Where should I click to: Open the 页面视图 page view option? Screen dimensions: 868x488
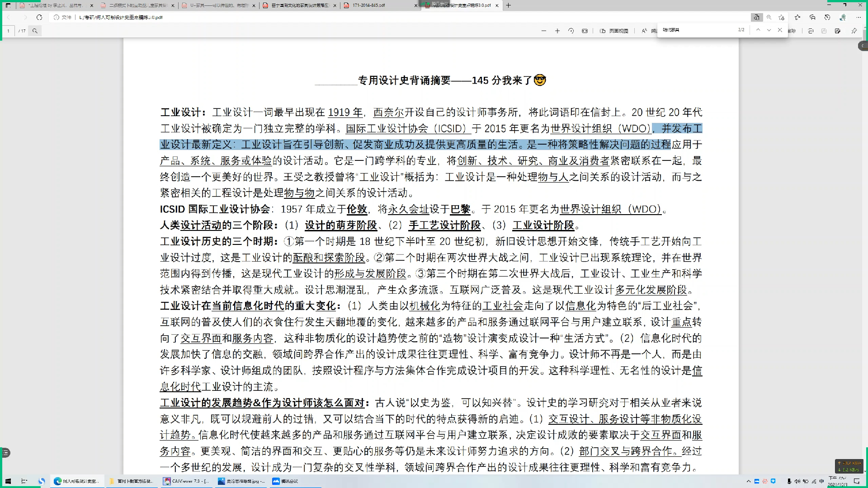tap(614, 31)
